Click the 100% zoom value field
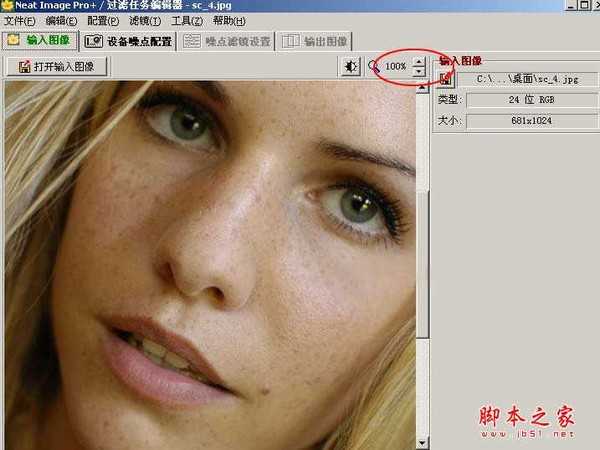 (x=396, y=67)
